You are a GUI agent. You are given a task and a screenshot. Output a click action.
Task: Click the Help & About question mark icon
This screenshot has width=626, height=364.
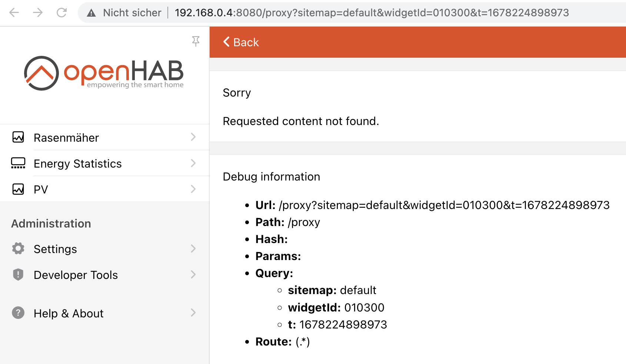pos(18,313)
